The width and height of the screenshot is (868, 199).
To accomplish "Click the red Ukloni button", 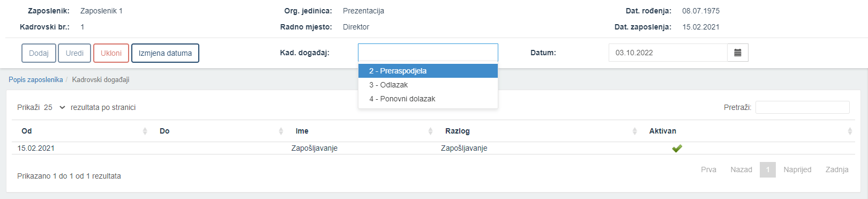I will pos(111,53).
